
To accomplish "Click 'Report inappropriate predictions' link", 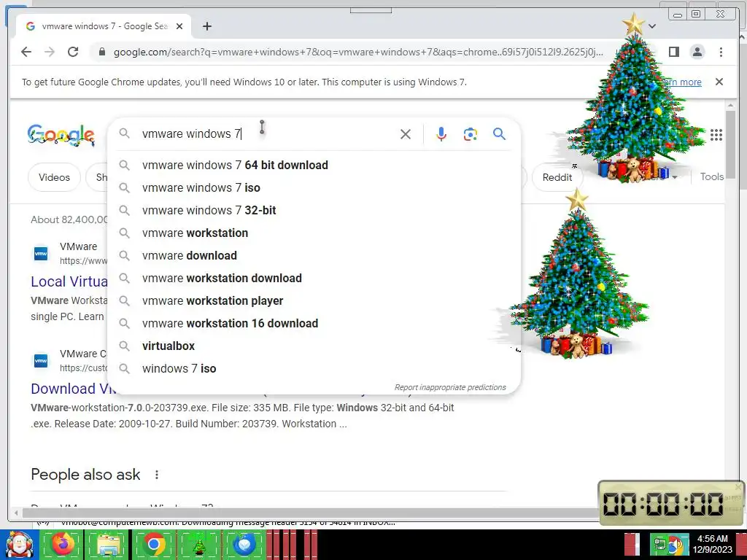I will [450, 388].
